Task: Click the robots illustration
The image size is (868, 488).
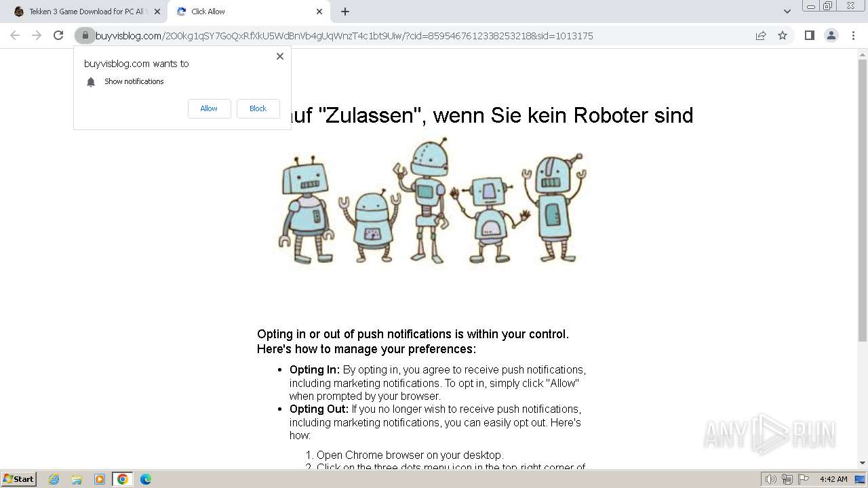Action: pos(432,201)
